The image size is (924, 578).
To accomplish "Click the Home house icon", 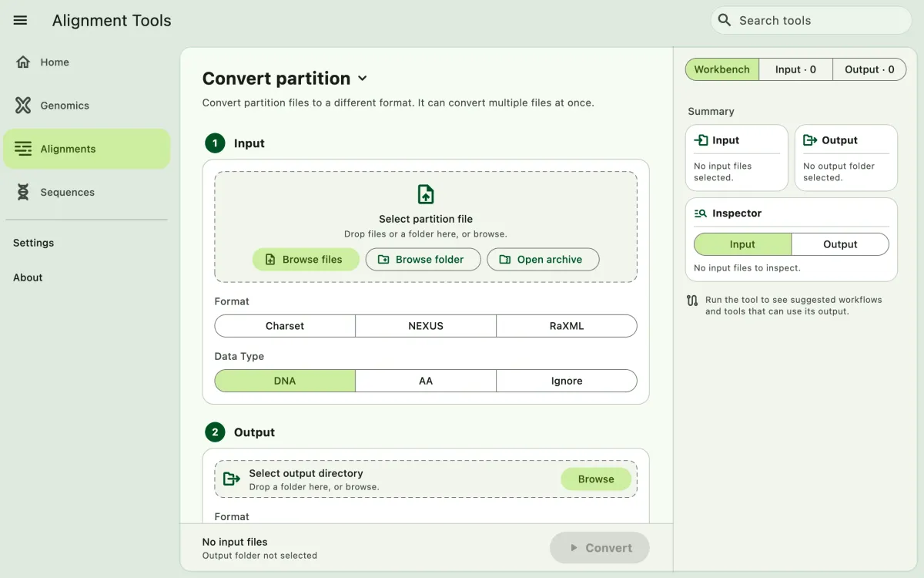I will 23,62.
